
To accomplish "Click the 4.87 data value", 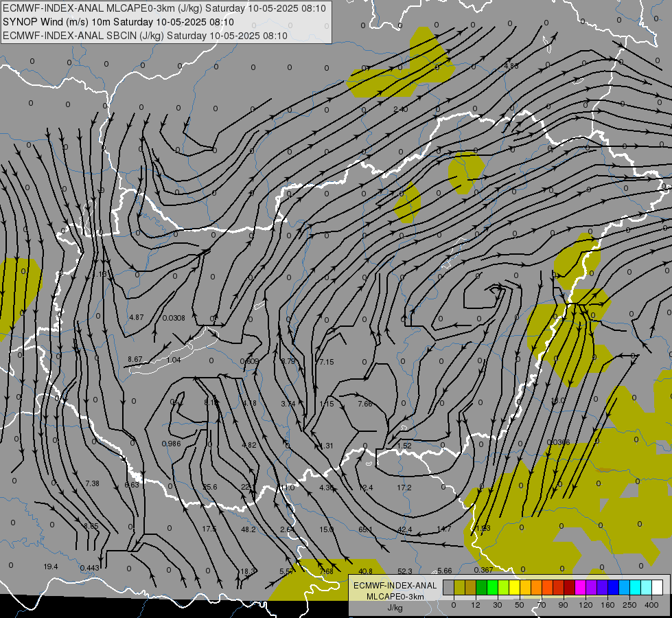I will 137,317.
